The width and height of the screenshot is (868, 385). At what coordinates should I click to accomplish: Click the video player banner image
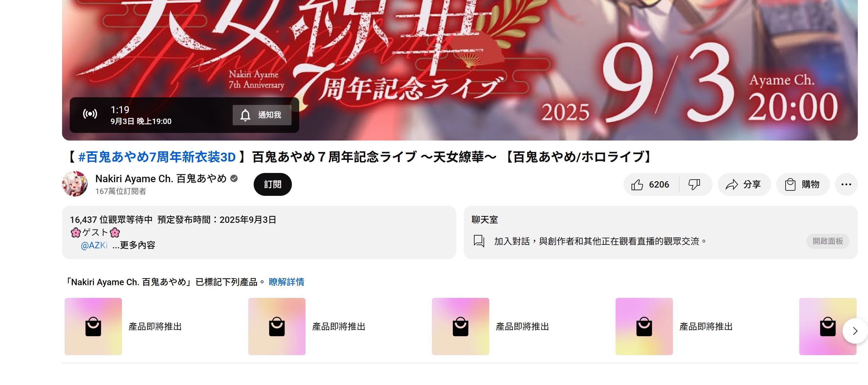coord(460,70)
